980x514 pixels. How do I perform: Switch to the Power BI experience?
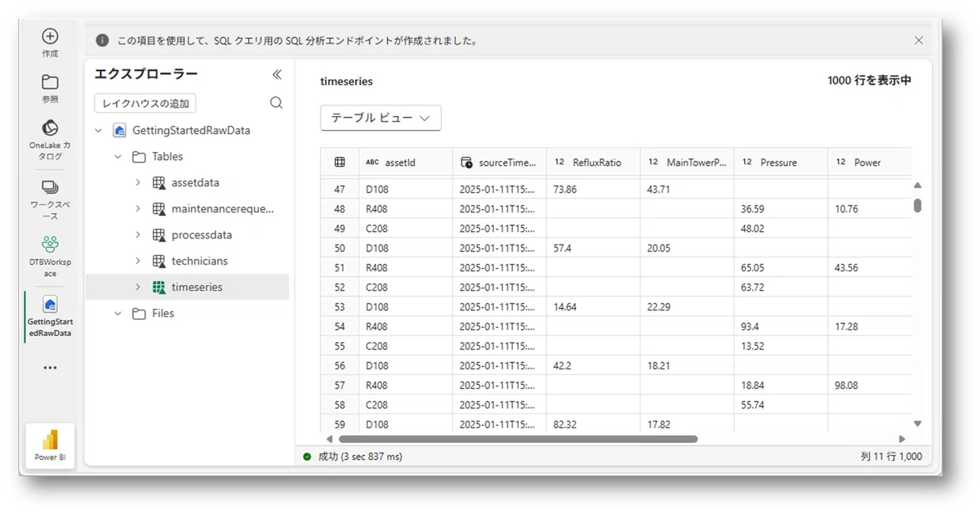[x=50, y=445]
